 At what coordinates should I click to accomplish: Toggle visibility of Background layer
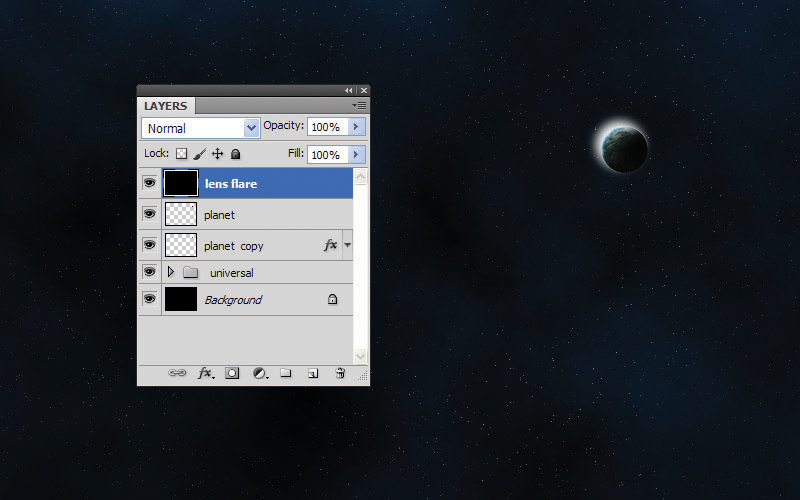(x=149, y=298)
